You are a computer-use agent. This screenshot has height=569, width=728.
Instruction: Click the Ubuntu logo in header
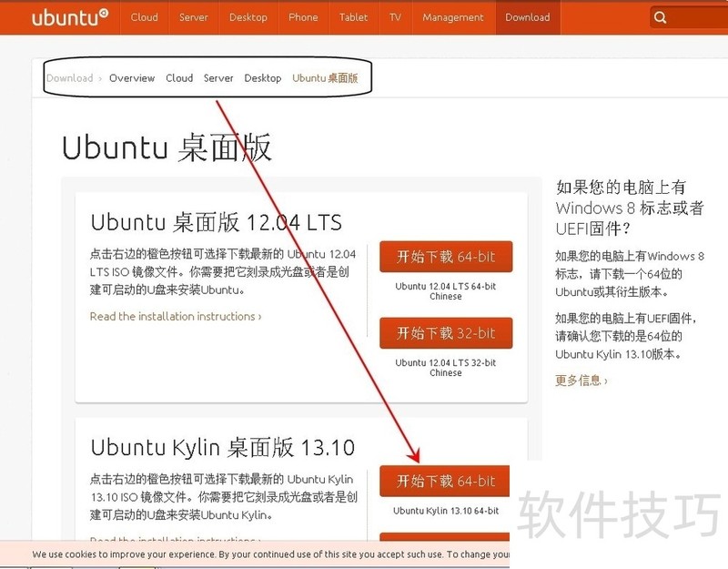70,17
